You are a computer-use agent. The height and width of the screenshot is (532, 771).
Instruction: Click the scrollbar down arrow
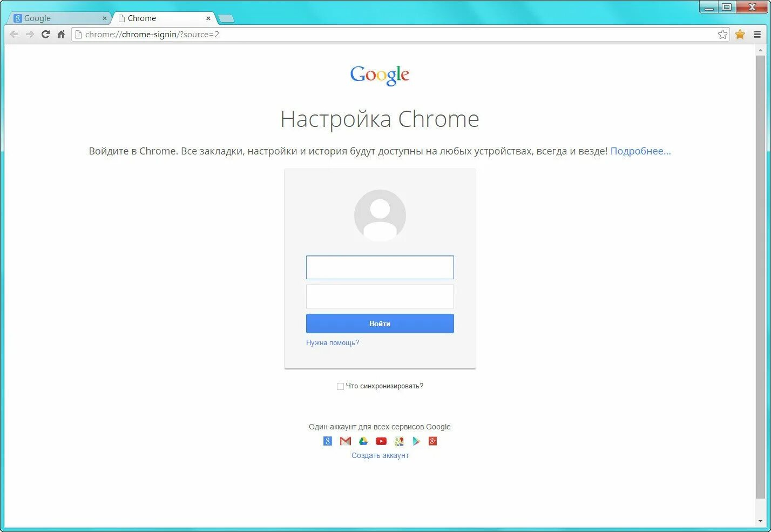pos(760,522)
